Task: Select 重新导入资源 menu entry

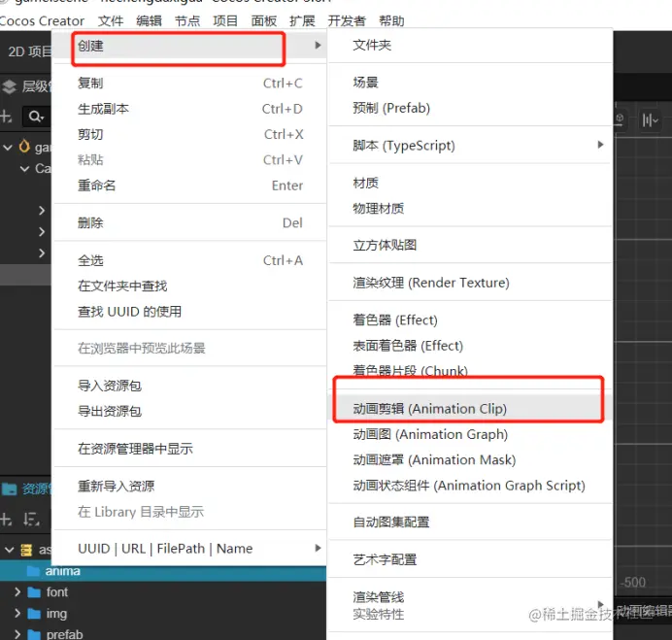Action: [x=190, y=487]
